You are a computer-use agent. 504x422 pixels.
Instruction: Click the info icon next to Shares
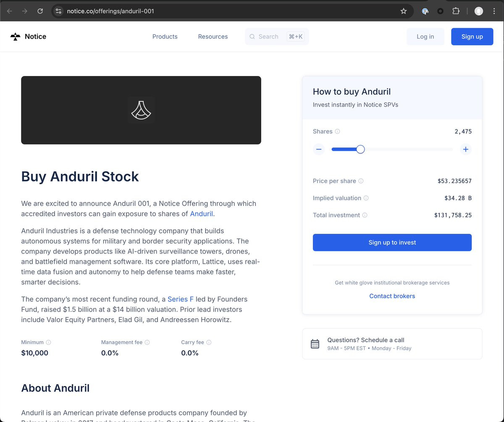(337, 131)
